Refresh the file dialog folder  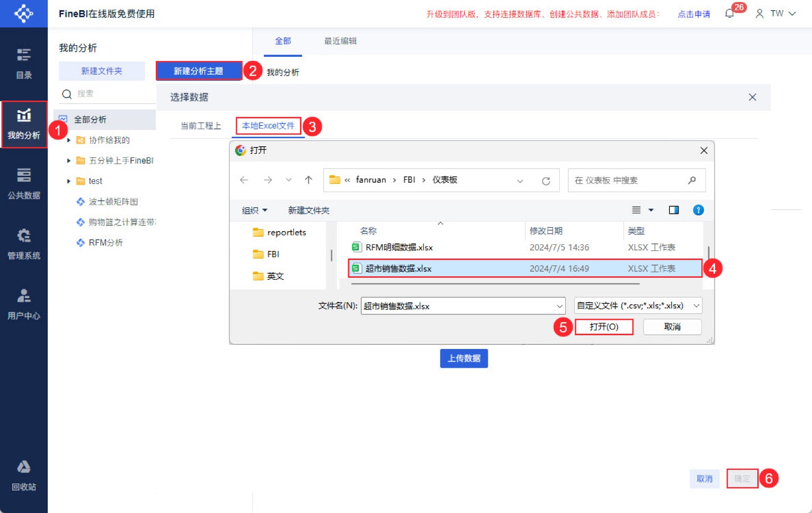546,181
